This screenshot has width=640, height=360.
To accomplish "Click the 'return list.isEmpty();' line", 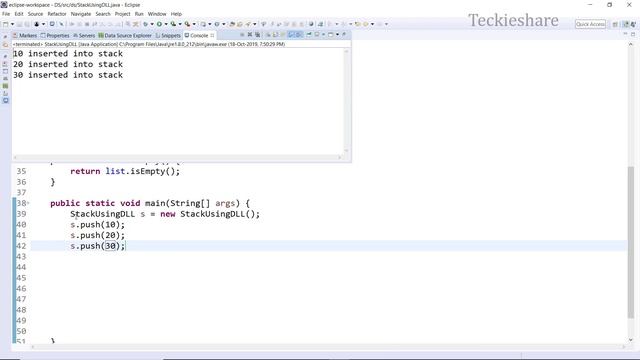I will pyautogui.click(x=125, y=171).
